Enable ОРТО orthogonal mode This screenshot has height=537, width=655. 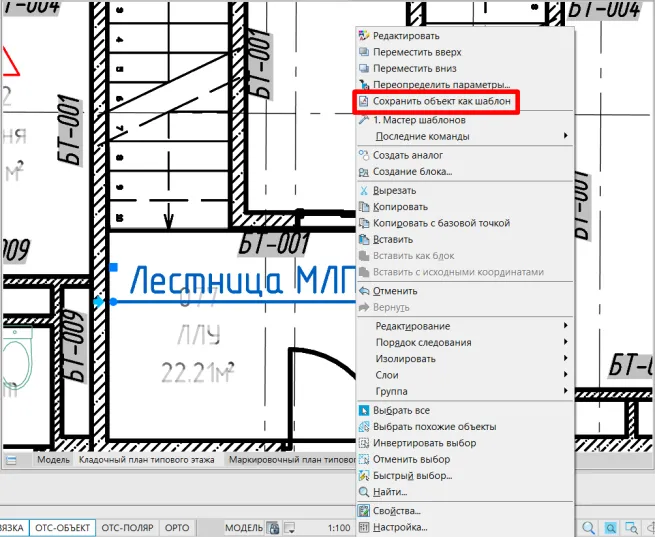[177, 527]
